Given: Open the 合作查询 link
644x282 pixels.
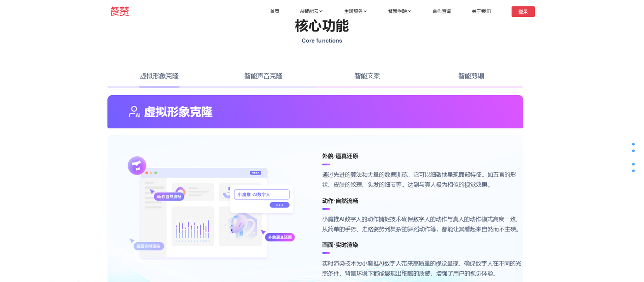Looking at the screenshot, I should pos(442,11).
